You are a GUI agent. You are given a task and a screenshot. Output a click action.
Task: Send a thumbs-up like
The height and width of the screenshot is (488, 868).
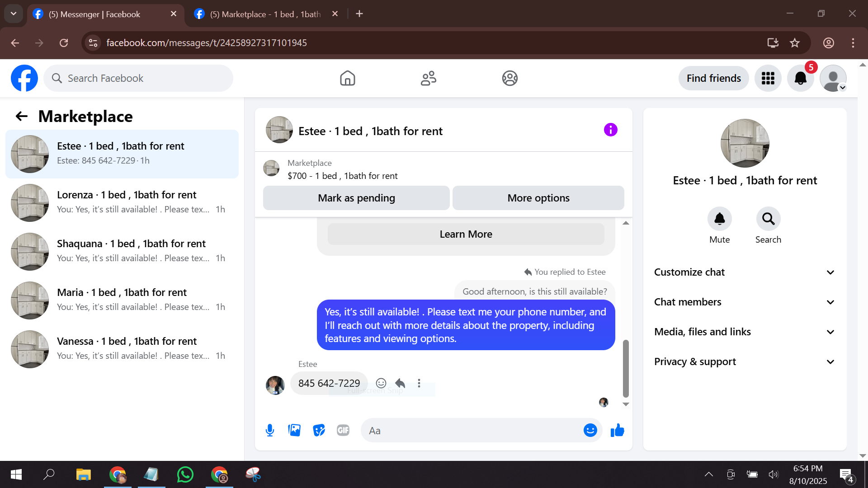coord(617,430)
